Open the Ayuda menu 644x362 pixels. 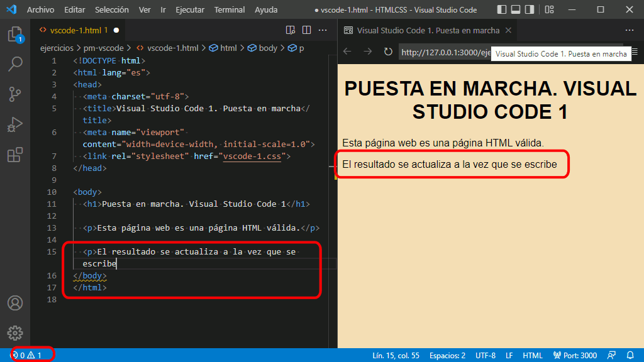(266, 9)
